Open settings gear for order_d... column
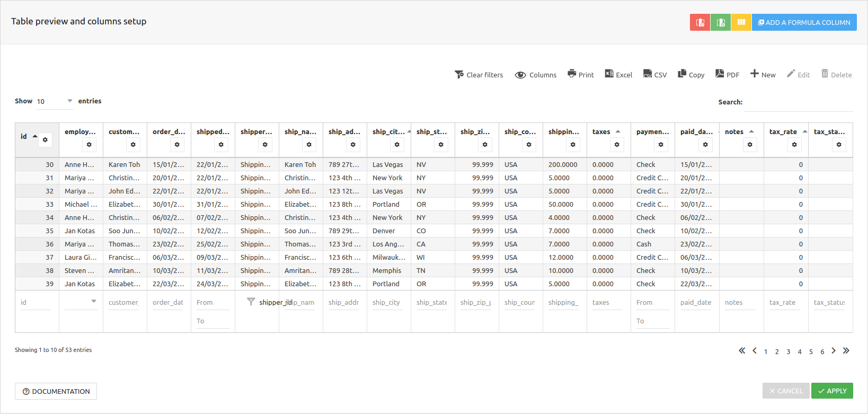 [x=177, y=145]
